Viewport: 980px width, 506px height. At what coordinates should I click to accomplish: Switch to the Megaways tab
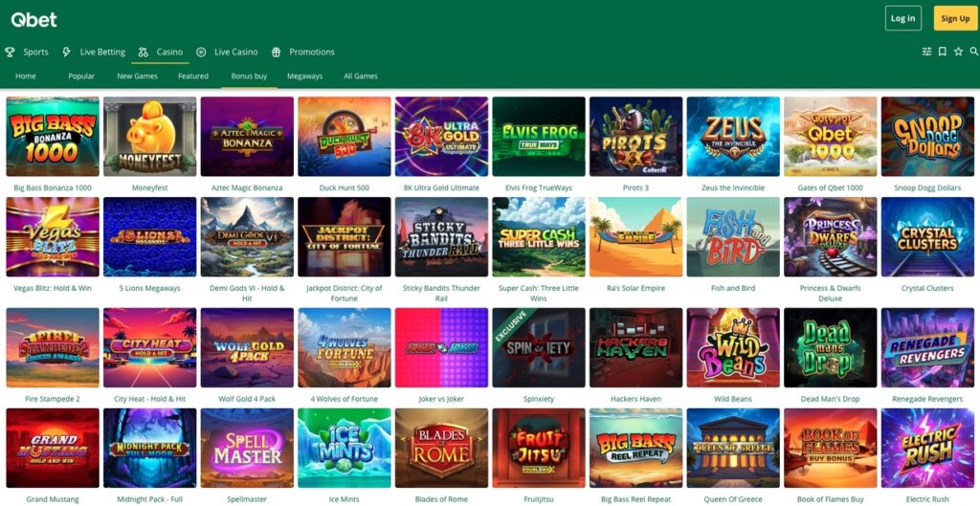(x=304, y=76)
